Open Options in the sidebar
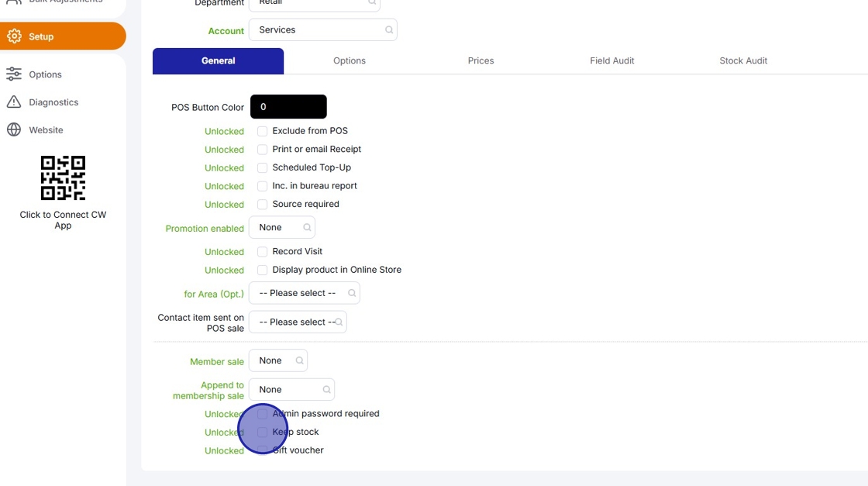868x486 pixels. [46, 74]
